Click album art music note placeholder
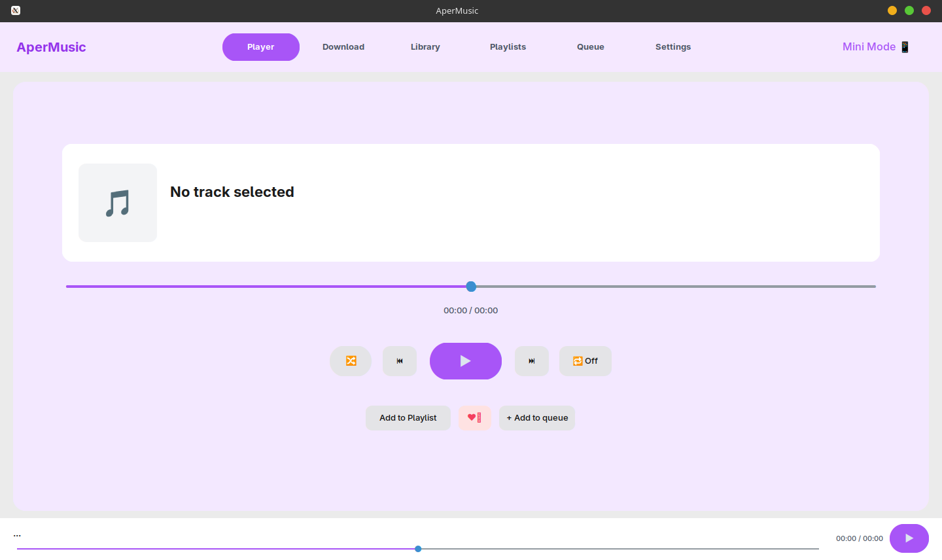 pos(118,203)
